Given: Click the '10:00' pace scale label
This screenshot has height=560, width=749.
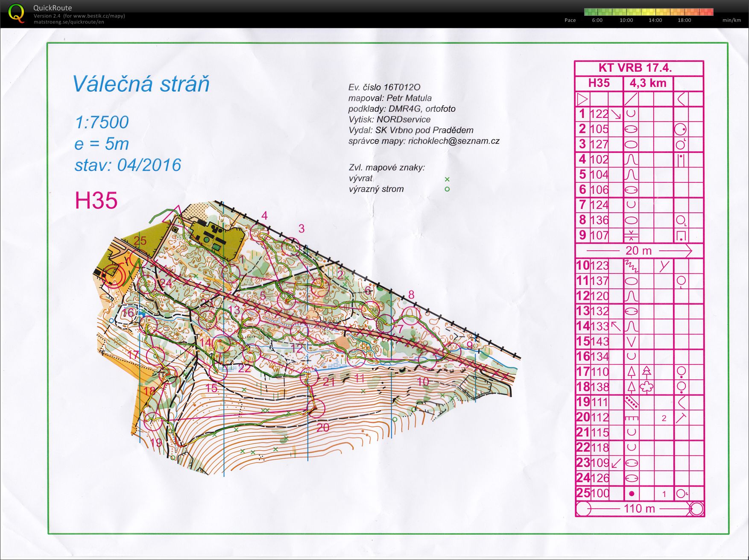Looking at the screenshot, I should pyautogui.click(x=626, y=20).
